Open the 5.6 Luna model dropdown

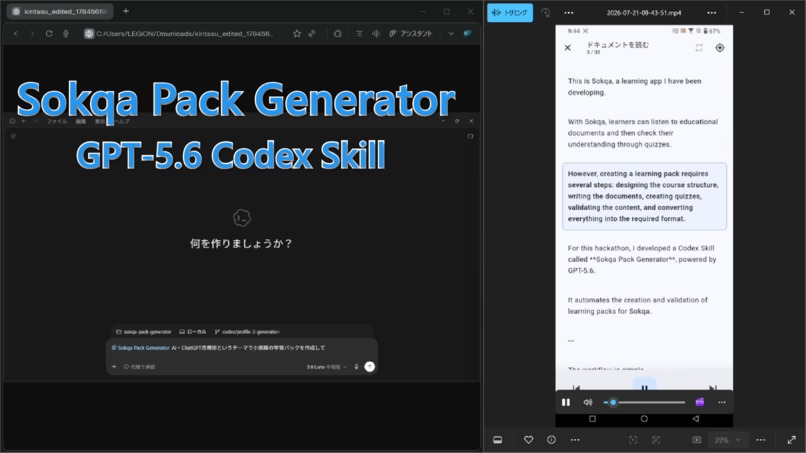326,367
